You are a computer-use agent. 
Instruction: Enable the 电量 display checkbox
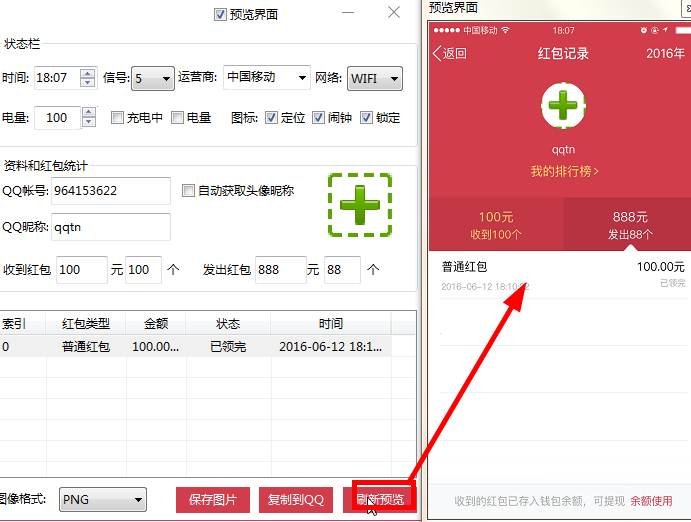[177, 118]
